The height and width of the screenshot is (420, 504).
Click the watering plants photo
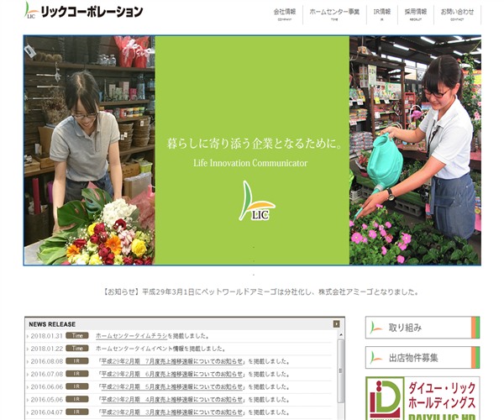[415, 150]
